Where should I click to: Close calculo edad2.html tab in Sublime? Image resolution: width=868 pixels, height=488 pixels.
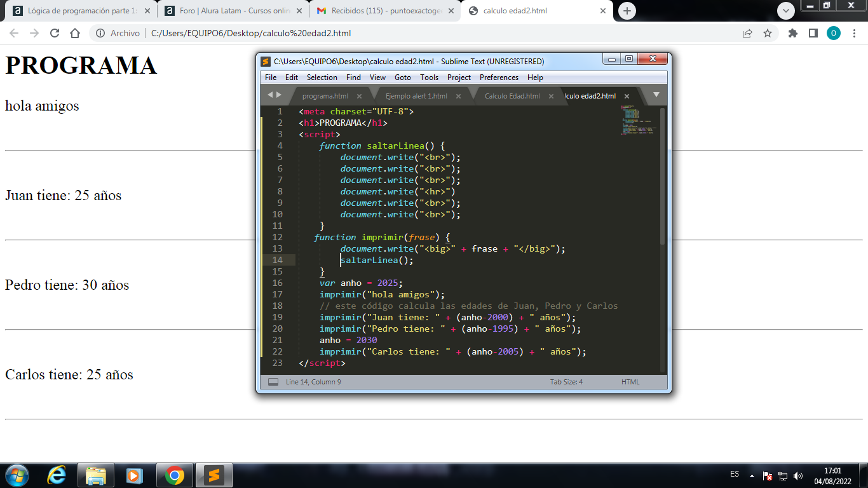pos(627,96)
